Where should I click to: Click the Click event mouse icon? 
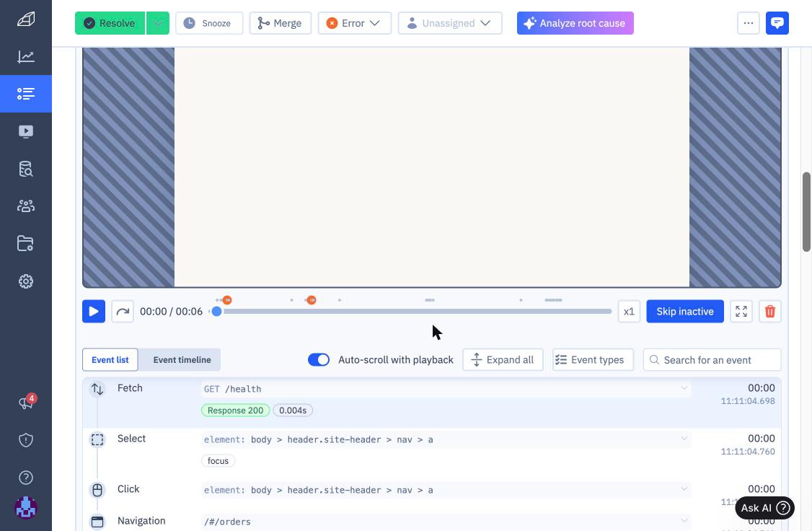click(97, 490)
